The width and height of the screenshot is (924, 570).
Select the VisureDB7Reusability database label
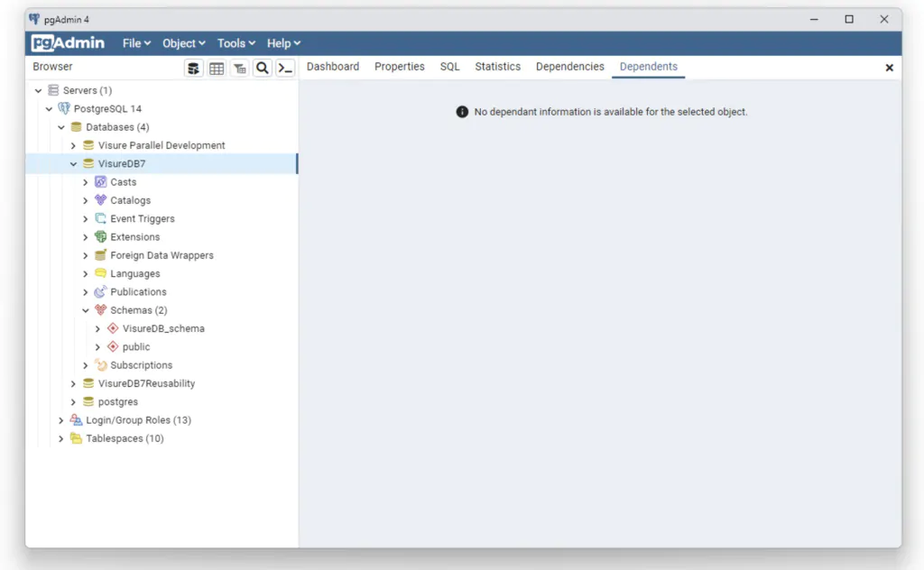coord(147,383)
